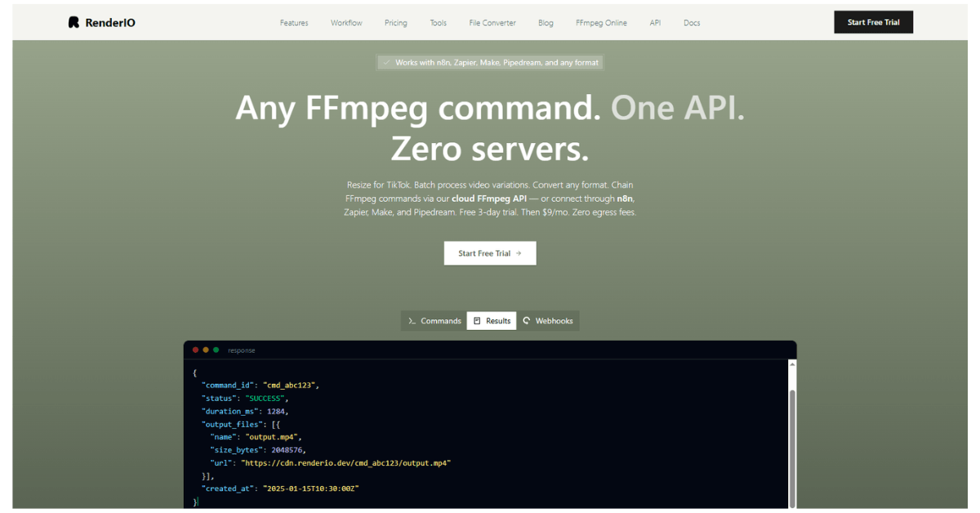
Task: Click the bold n8n link in the description
Action: (x=625, y=199)
